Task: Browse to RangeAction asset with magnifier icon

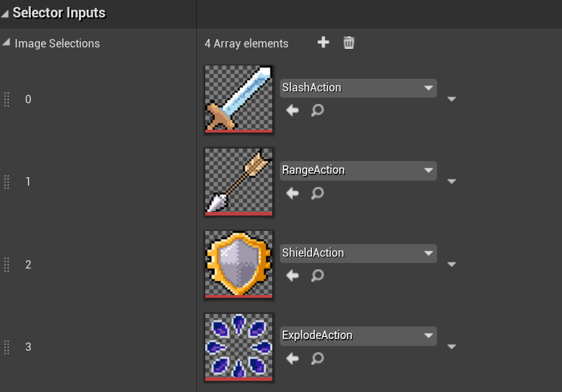Action: (318, 193)
